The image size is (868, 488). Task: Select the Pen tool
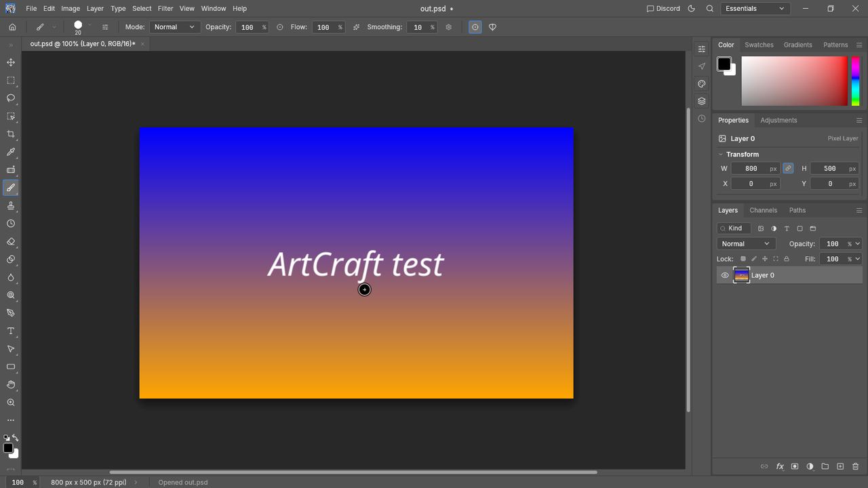coord(11,313)
